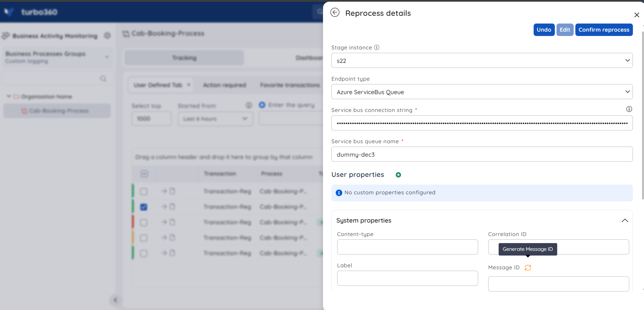This screenshot has width=644, height=310.
Task: Open the User Defined Tab
Action: [x=158, y=85]
